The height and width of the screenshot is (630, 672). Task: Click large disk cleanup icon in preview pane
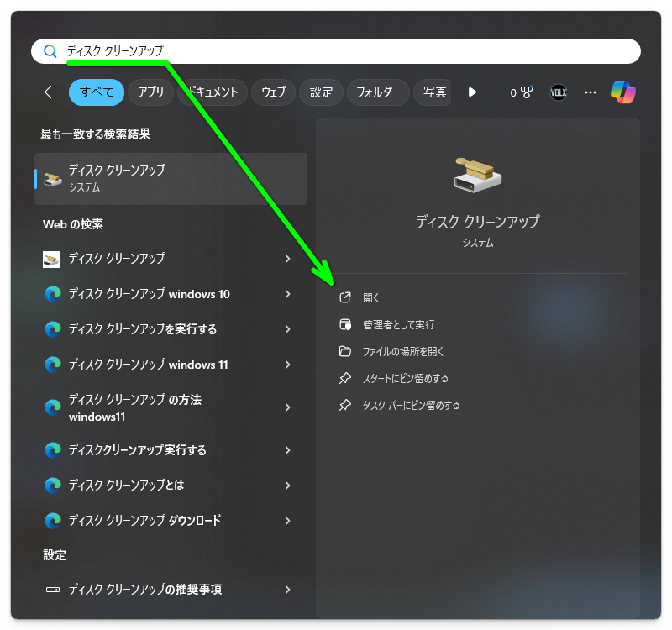click(x=477, y=175)
